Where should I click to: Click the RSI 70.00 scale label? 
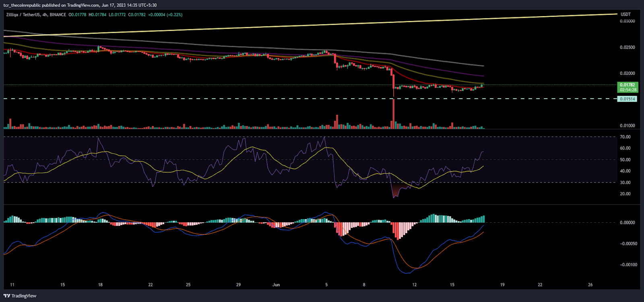click(625, 137)
